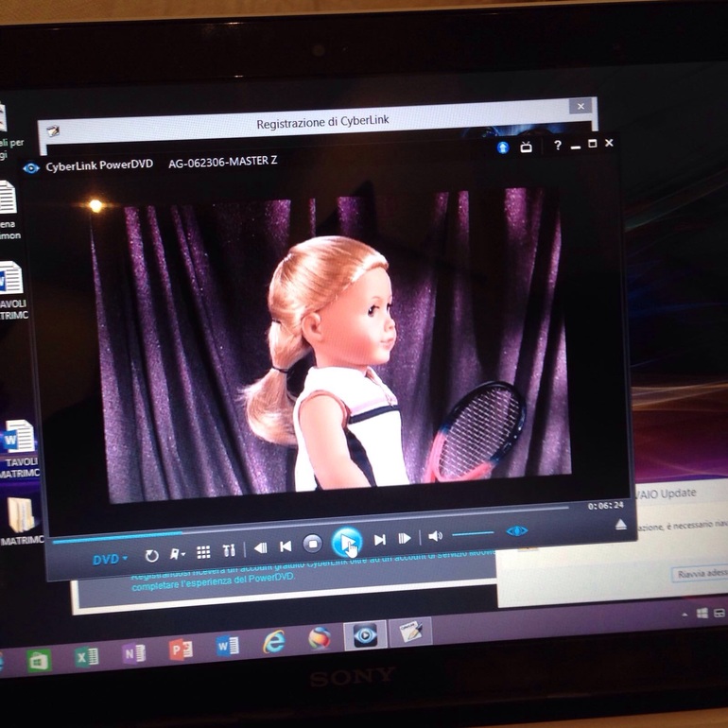Click the repeat/rotate playback icon

(151, 556)
